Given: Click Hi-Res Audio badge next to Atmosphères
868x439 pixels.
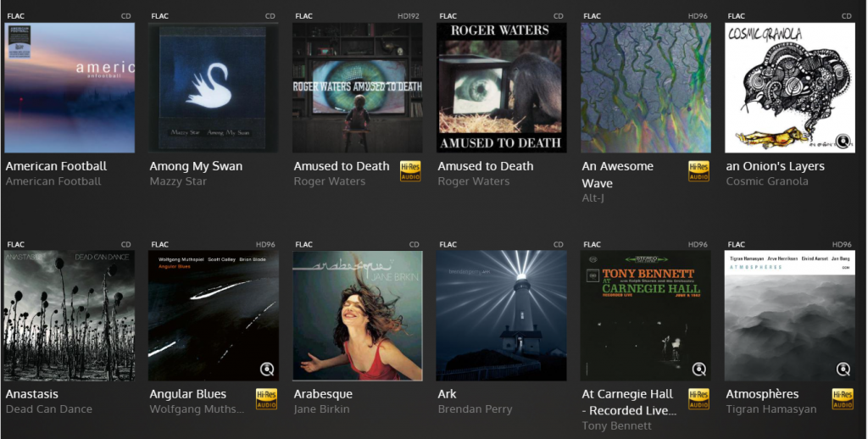Looking at the screenshot, I should point(843,399).
